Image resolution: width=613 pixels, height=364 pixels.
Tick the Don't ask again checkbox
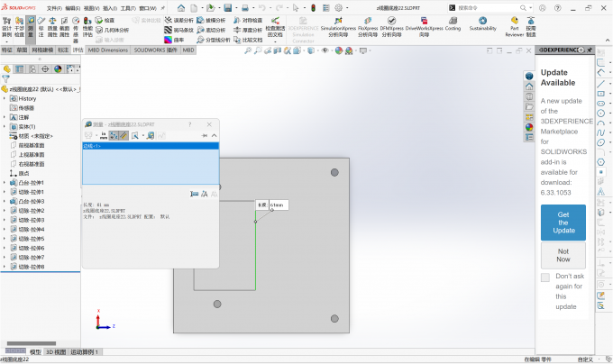point(545,278)
